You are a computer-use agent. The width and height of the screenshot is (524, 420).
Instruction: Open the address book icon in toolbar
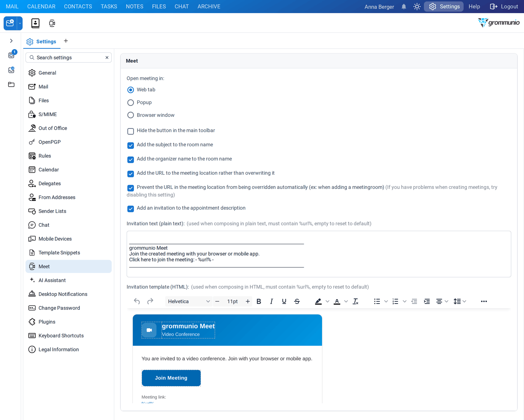[x=35, y=23]
